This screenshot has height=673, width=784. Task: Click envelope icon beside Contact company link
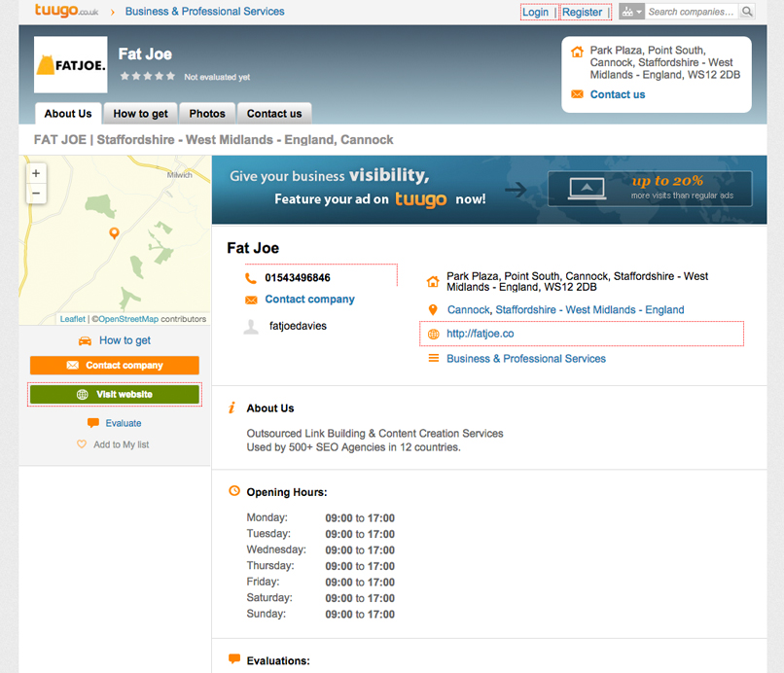[x=251, y=300]
